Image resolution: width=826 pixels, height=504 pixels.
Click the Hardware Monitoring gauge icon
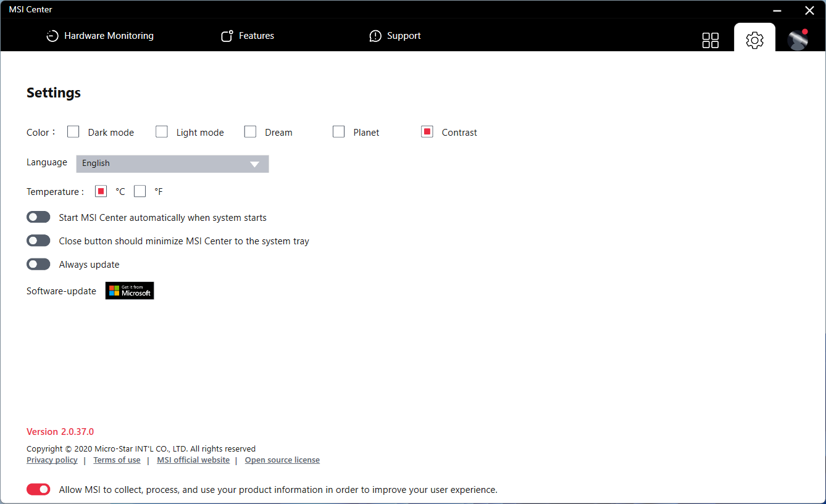52,36
